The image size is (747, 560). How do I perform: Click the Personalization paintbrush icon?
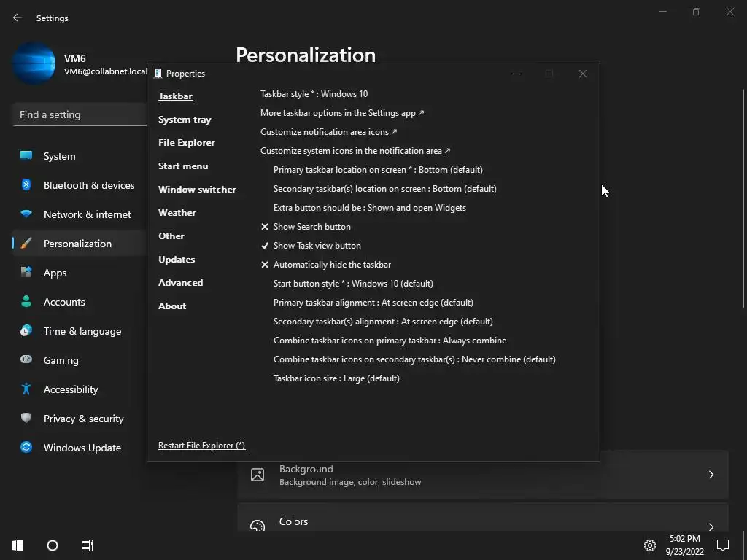click(26, 244)
